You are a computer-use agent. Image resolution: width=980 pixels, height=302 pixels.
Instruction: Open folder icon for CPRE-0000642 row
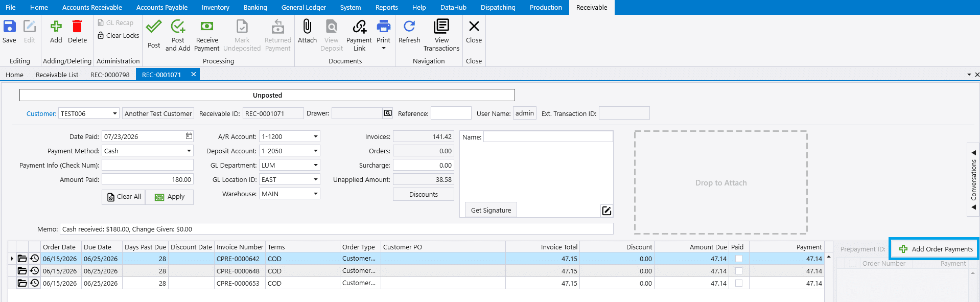point(22,259)
